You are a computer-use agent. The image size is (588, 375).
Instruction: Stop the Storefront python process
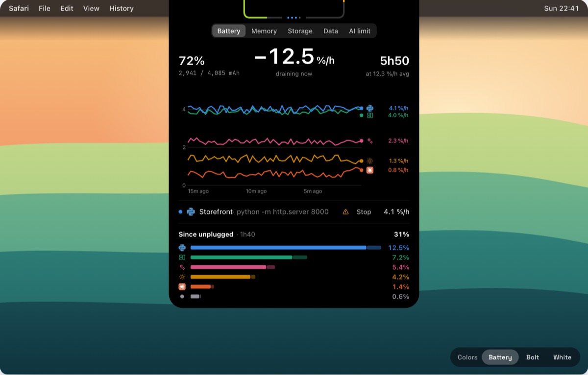pos(364,212)
